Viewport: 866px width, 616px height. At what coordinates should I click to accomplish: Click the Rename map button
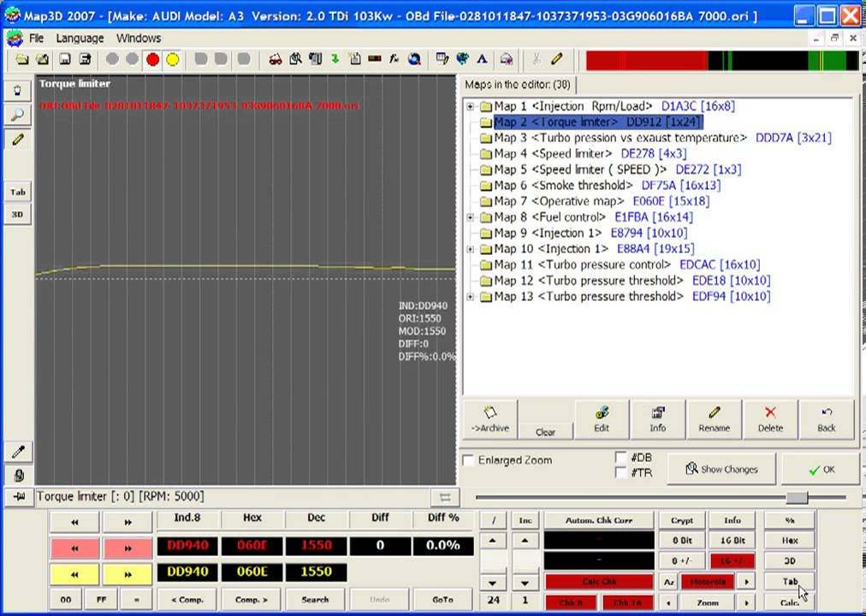(715, 419)
